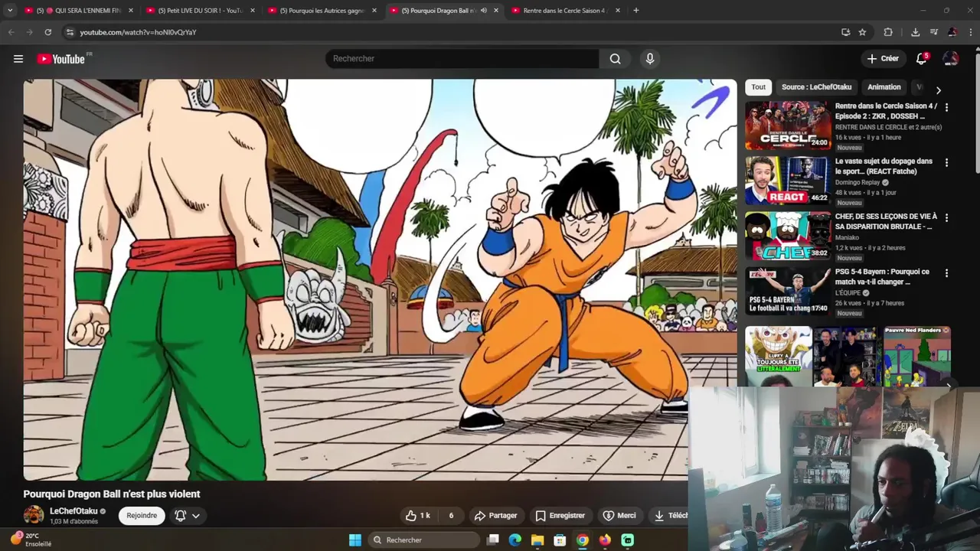Select the Animation filter chip
This screenshot has height=551, width=980.
[x=884, y=87]
